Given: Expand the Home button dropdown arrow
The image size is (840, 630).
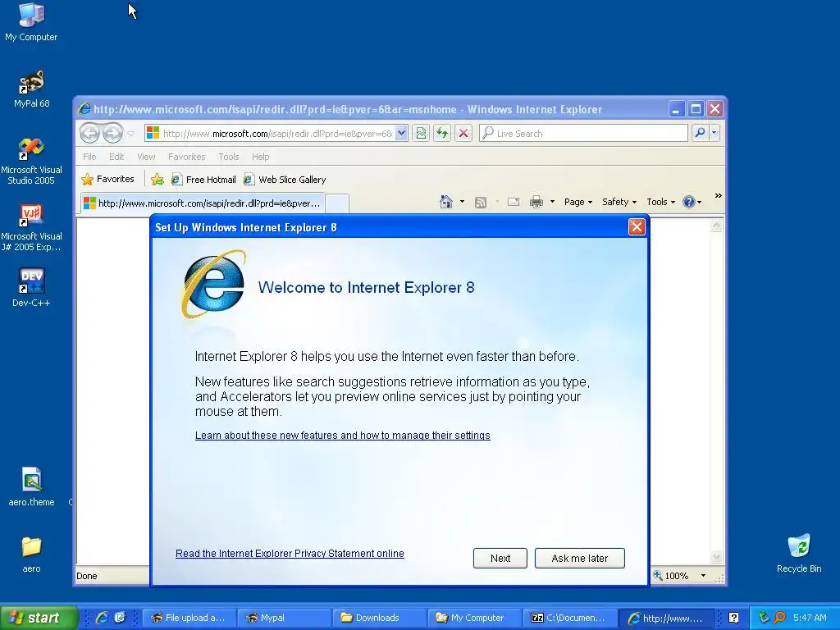Looking at the screenshot, I should pyautogui.click(x=463, y=202).
